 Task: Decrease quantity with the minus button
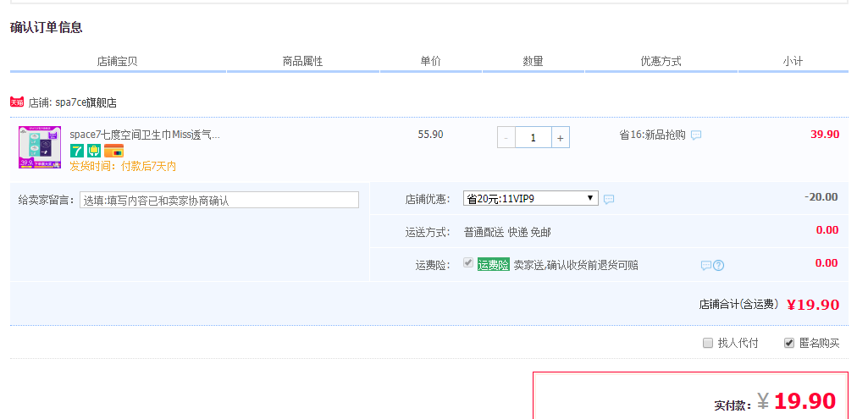pyautogui.click(x=506, y=138)
